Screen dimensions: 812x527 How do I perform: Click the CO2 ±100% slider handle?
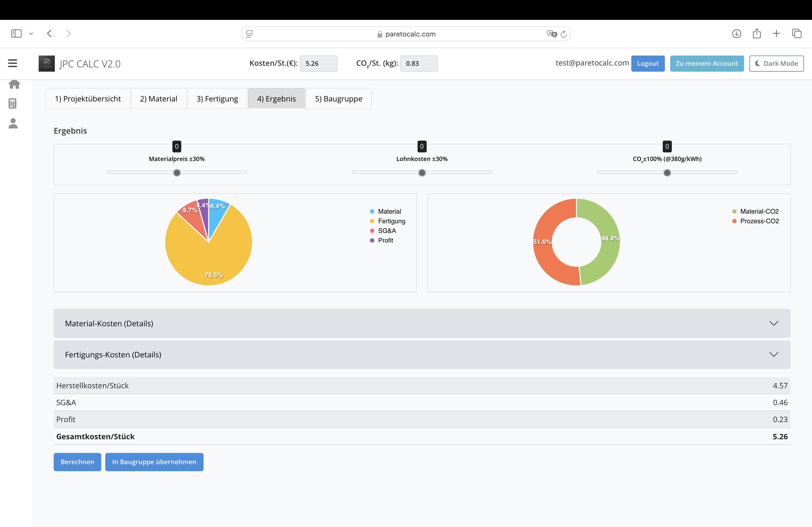(x=667, y=173)
